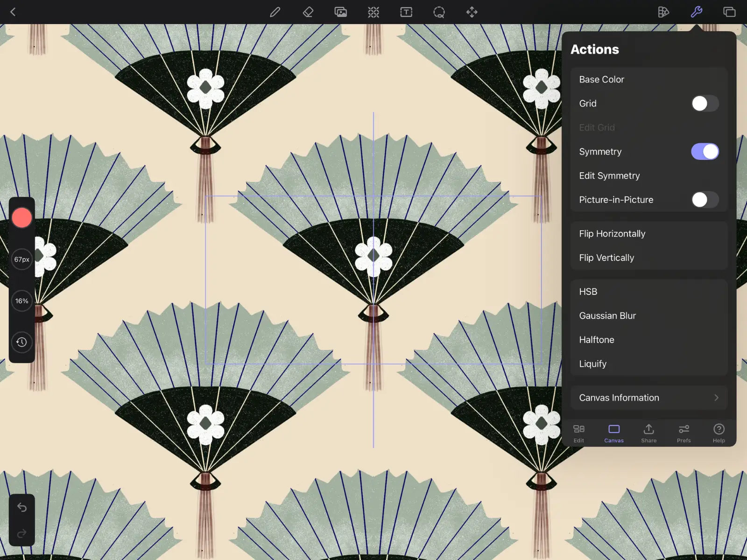Image resolution: width=747 pixels, height=560 pixels.
Task: Go back with the top-left arrow
Action: pyautogui.click(x=13, y=12)
